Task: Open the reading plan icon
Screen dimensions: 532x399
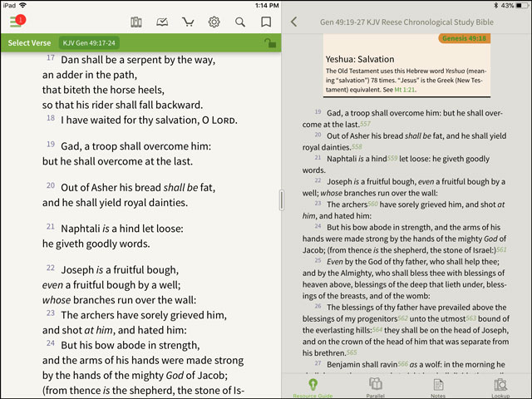Action: pyautogui.click(x=162, y=22)
